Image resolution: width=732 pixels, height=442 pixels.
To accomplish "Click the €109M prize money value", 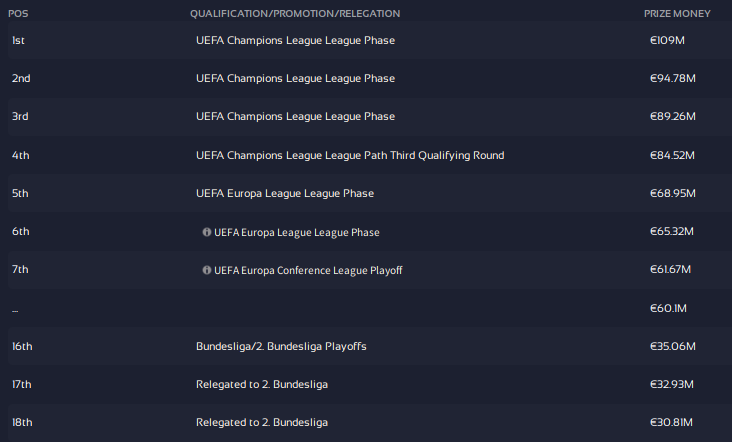I will click(668, 40).
